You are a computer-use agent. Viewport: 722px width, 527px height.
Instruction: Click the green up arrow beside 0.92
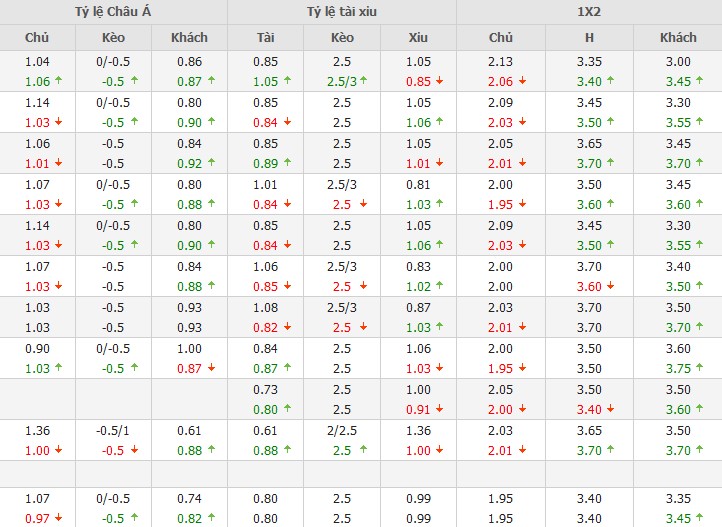point(210,164)
